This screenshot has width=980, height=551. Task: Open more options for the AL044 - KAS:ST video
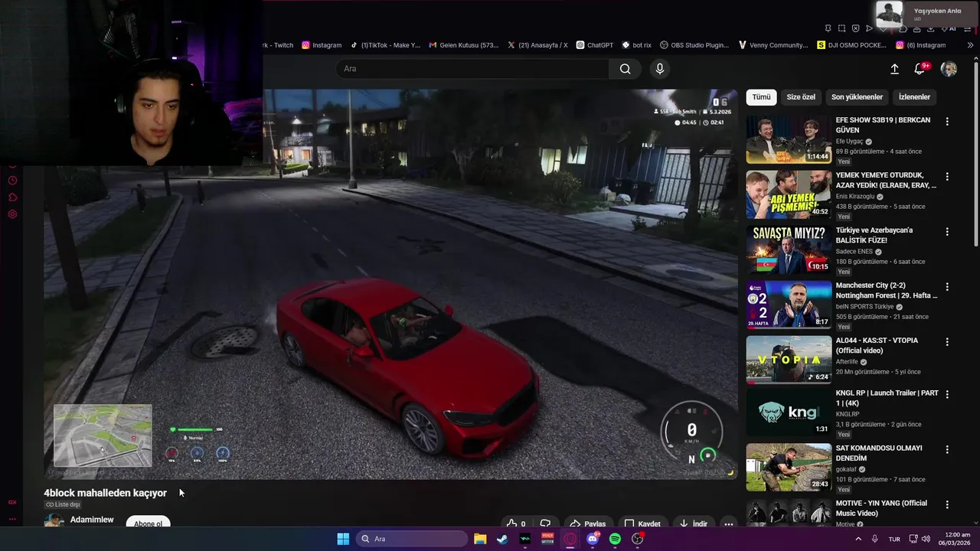click(x=947, y=342)
